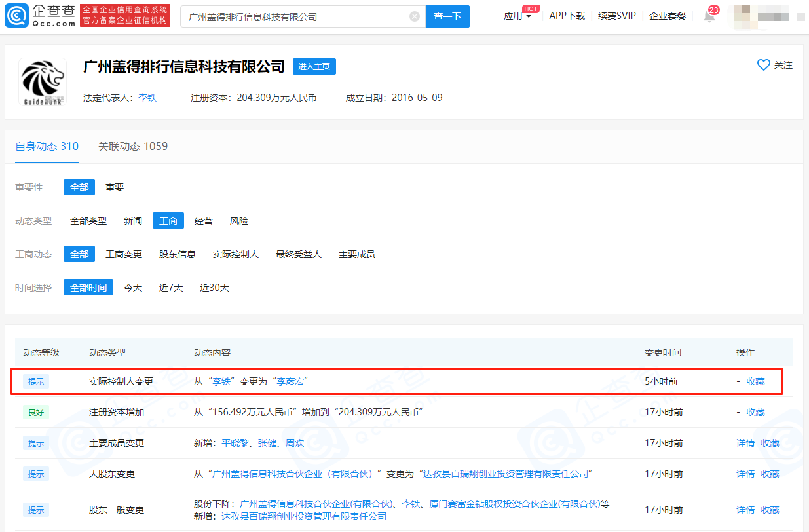
Task: Filter by 主要成员
Action: click(357, 254)
